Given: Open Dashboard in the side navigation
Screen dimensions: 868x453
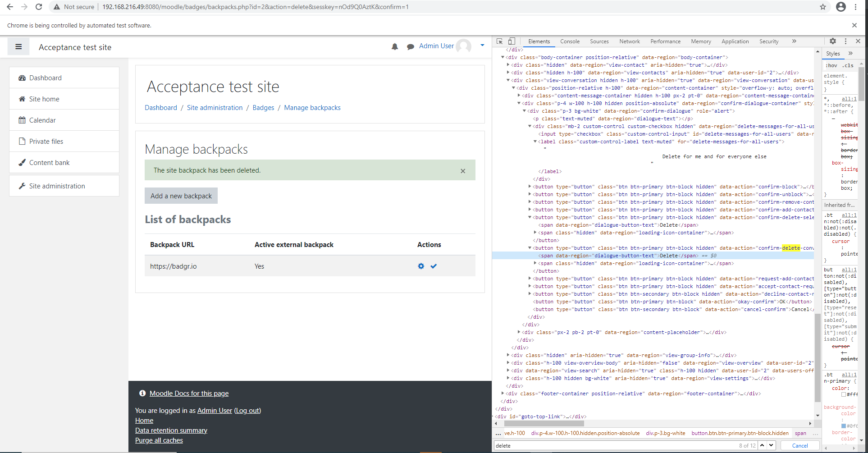Looking at the screenshot, I should point(64,78).
